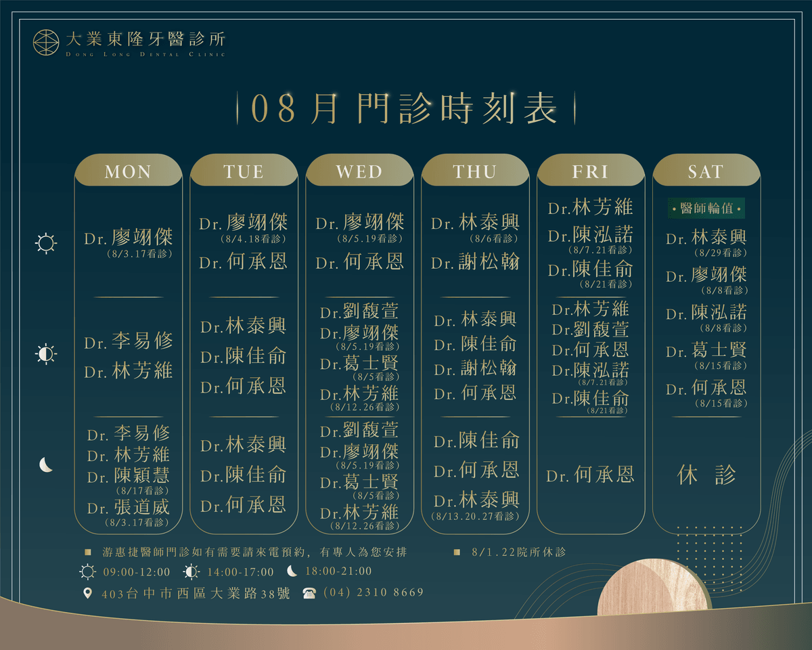812x650 pixels.
Task: Click Dr. 陳佳俞 in the TUE evening slot
Action: (x=244, y=475)
